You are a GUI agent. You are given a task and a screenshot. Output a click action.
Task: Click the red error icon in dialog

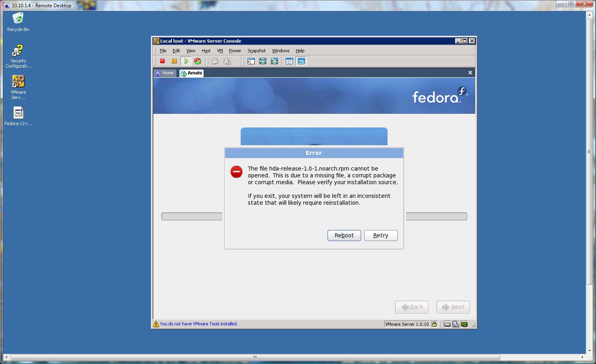point(237,172)
